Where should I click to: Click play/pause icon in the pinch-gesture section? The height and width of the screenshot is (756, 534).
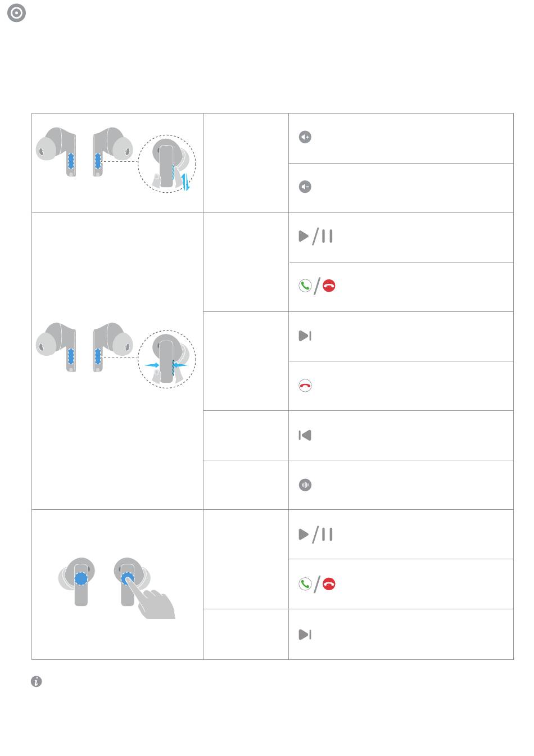click(x=316, y=236)
